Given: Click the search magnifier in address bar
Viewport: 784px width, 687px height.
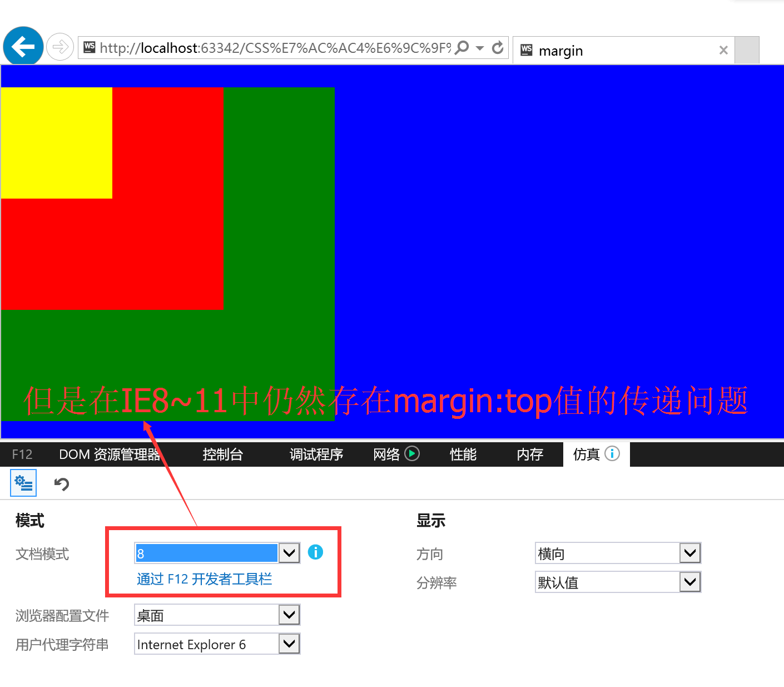Looking at the screenshot, I should tap(462, 48).
